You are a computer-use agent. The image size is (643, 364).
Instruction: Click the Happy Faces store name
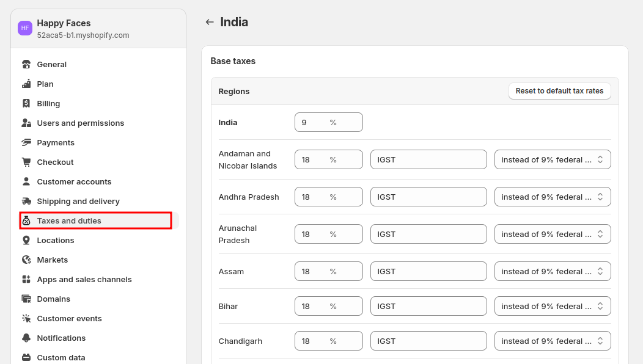tap(64, 23)
